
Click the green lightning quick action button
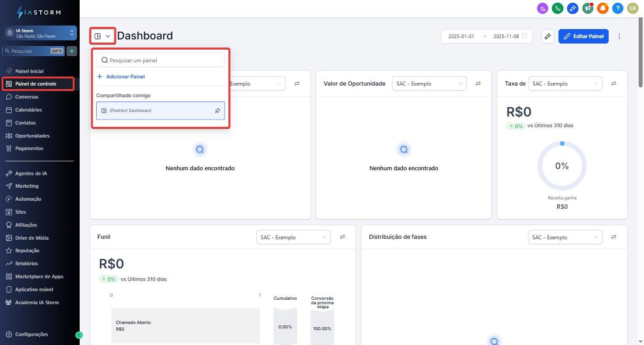[x=72, y=51]
